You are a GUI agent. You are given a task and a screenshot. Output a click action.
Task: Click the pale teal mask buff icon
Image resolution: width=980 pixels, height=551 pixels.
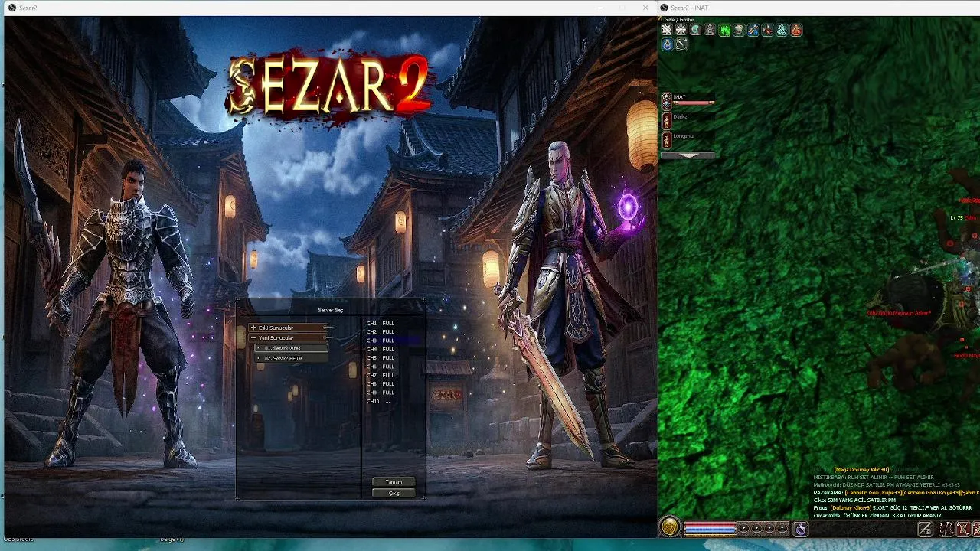pyautogui.click(x=695, y=30)
